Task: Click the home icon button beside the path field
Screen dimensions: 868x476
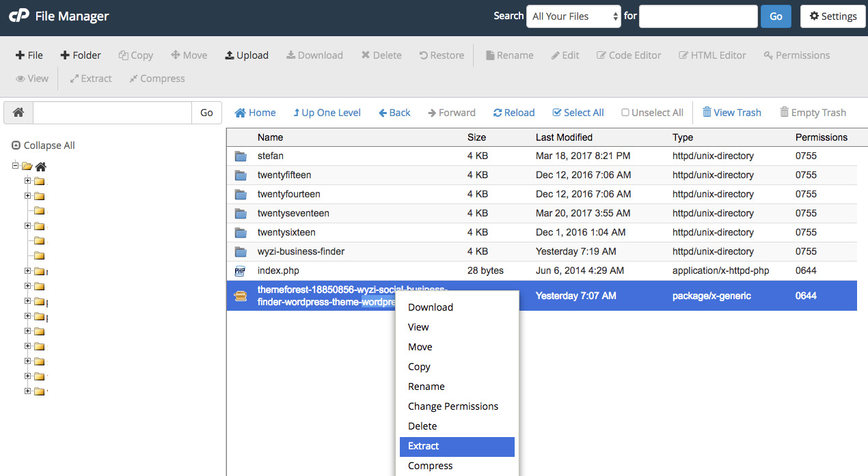Action: point(18,113)
